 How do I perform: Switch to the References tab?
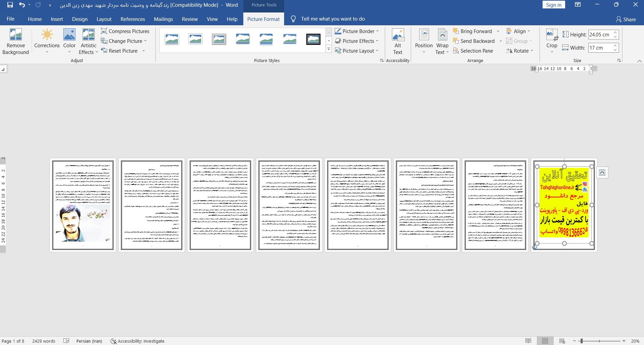(133, 19)
